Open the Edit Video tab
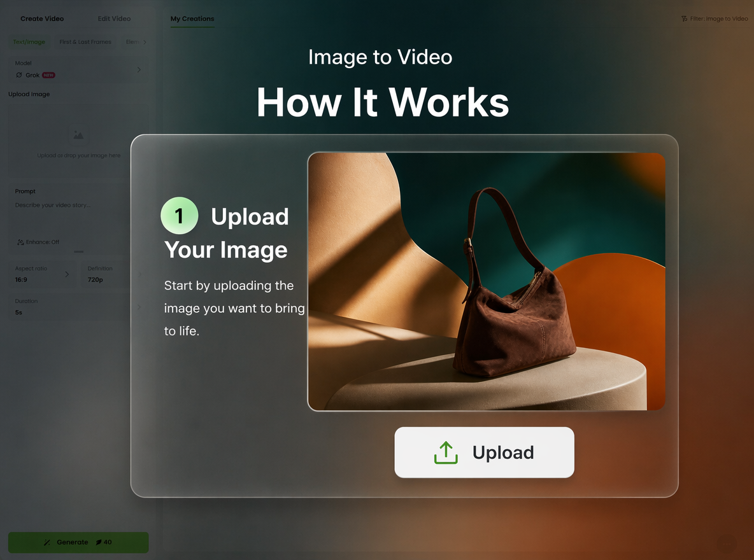Screen dimensions: 754x560 point(114,18)
